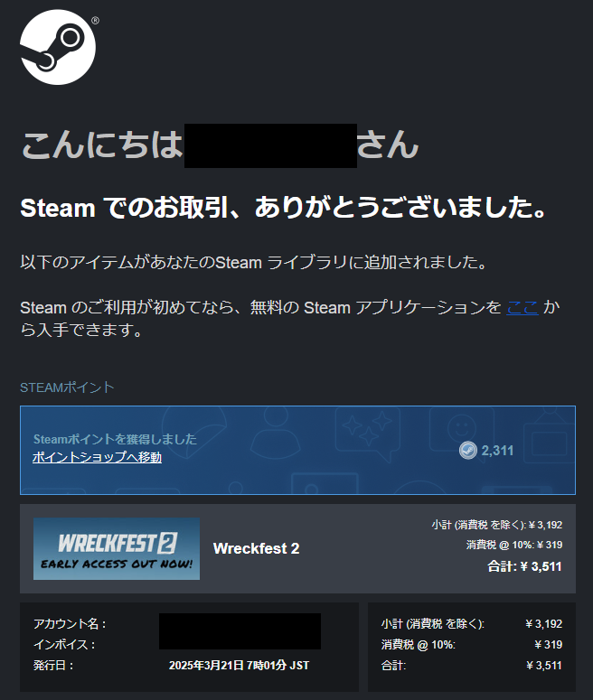This screenshot has height=700, width=593.
Task: Click the Steam points banner background
Action: pos(297,450)
